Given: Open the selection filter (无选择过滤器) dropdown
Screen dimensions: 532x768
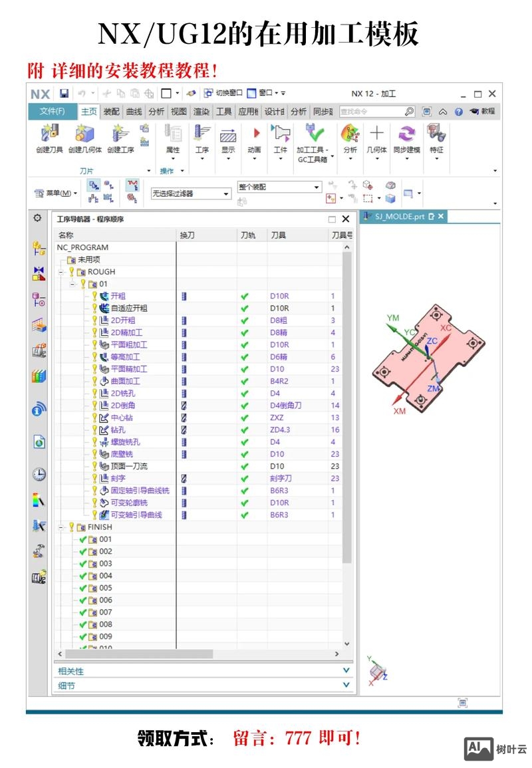Looking at the screenshot, I should (191, 193).
